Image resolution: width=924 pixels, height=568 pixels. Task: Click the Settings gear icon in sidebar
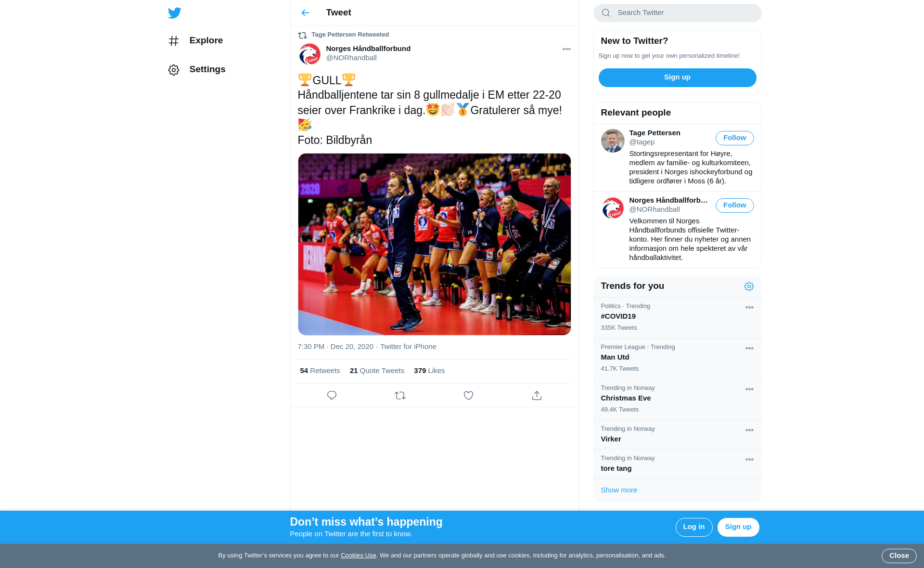pyautogui.click(x=174, y=70)
